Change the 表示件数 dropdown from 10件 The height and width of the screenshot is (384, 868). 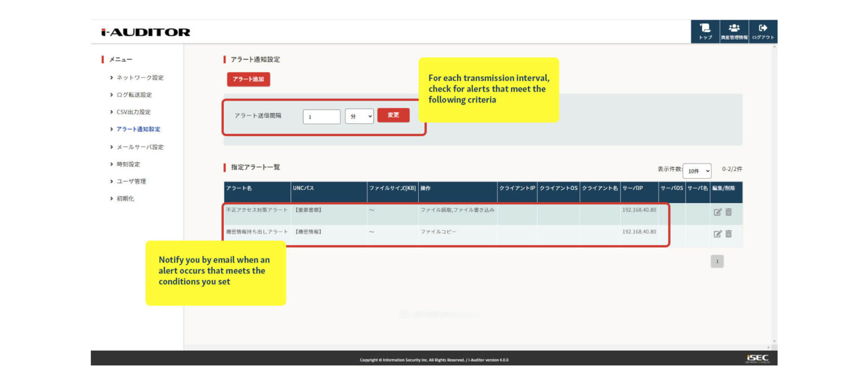697,171
